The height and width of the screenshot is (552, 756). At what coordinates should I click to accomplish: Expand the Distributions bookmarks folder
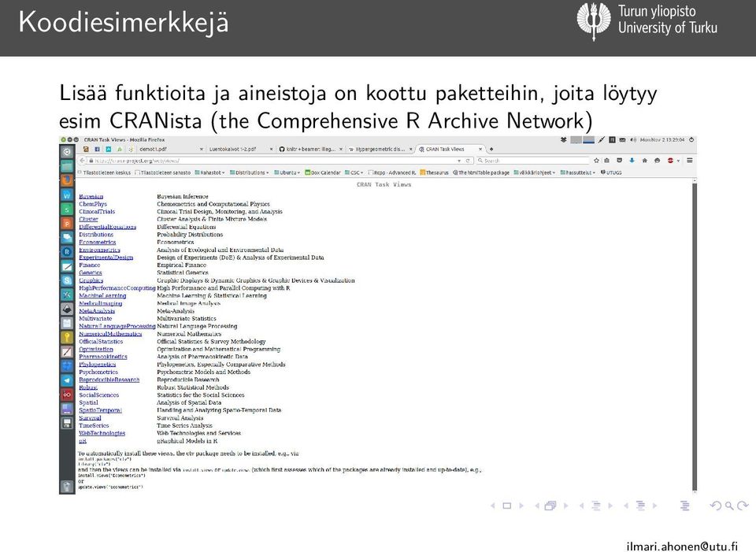pyautogui.click(x=250, y=172)
